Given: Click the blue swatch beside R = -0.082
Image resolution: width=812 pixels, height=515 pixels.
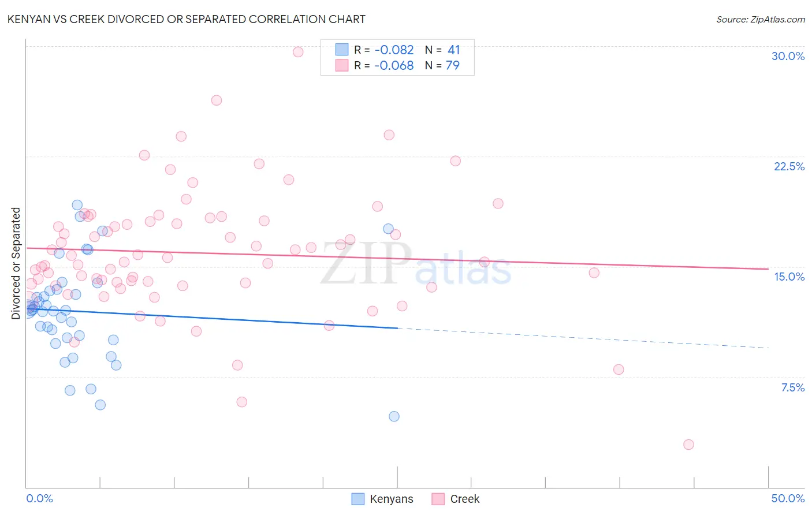Looking at the screenshot, I should click(342, 50).
